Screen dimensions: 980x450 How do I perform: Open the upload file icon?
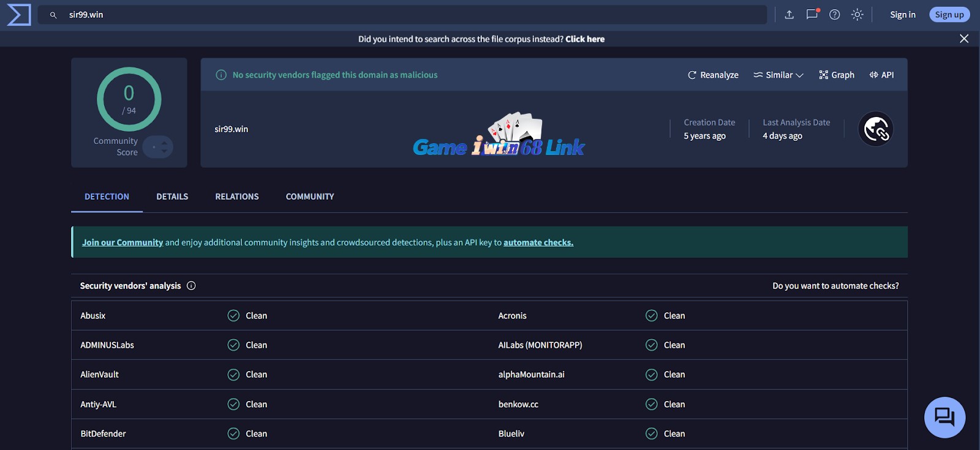tap(790, 15)
